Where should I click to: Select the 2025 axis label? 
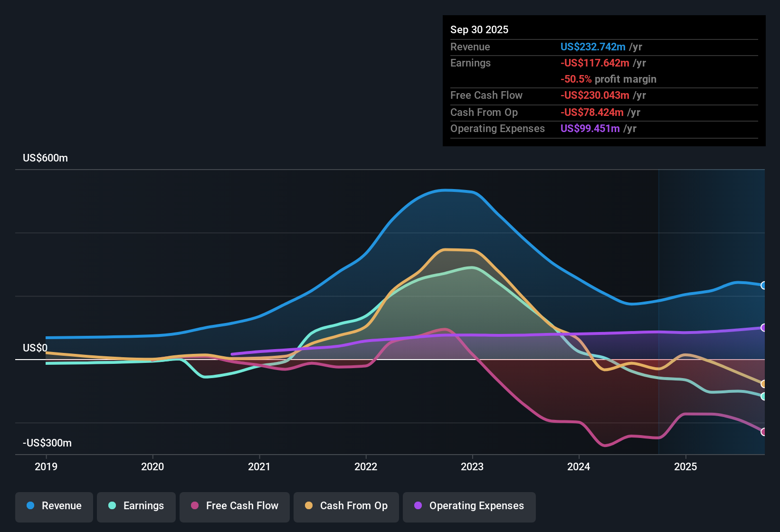pos(685,467)
